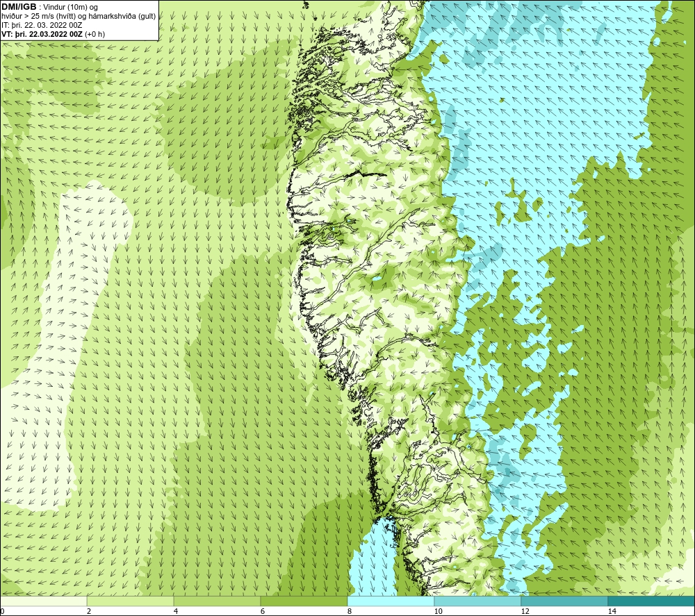This screenshot has height=616, width=695.
Task: Click the 12–14 m/s teal legend swatch
Action: pyautogui.click(x=564, y=601)
